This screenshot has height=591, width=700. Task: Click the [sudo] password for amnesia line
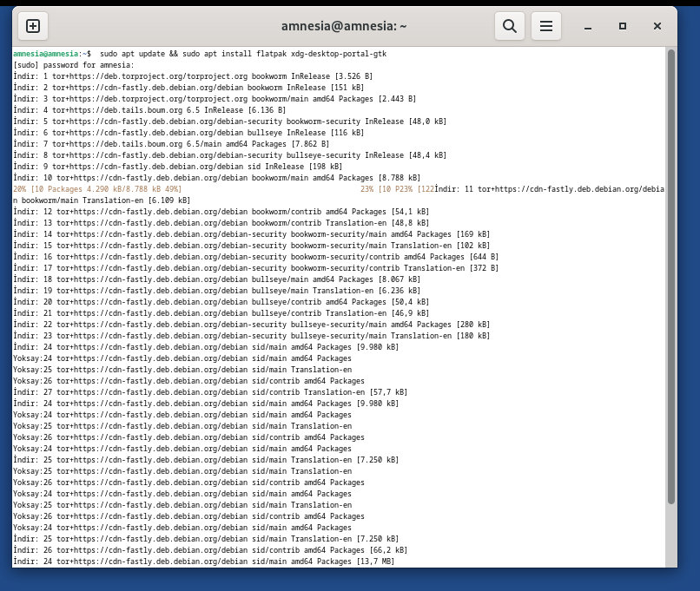tap(74, 65)
